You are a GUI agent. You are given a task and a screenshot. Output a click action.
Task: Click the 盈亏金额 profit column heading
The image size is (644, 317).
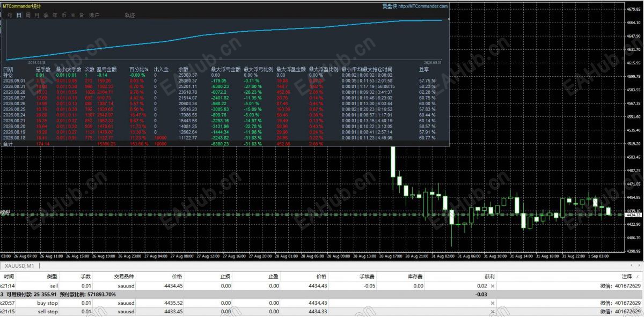(107, 69)
